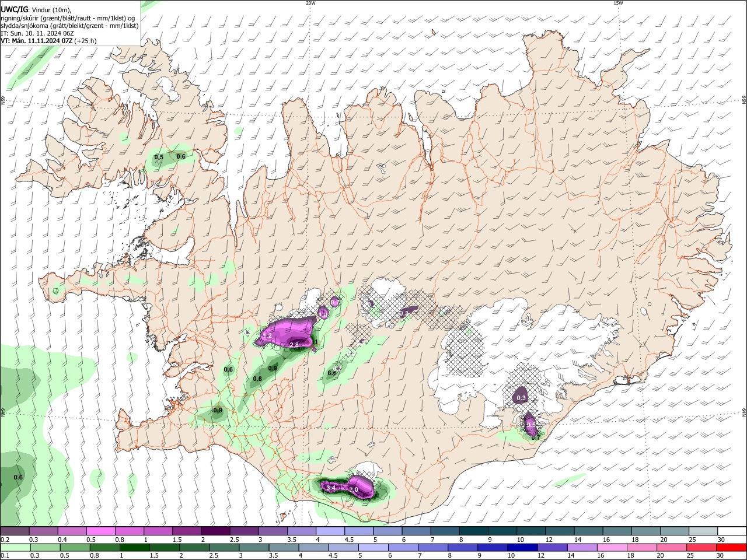Pick the steel blue 6–7 swatch on upper scale
The image size is (747, 560).
click(417, 531)
